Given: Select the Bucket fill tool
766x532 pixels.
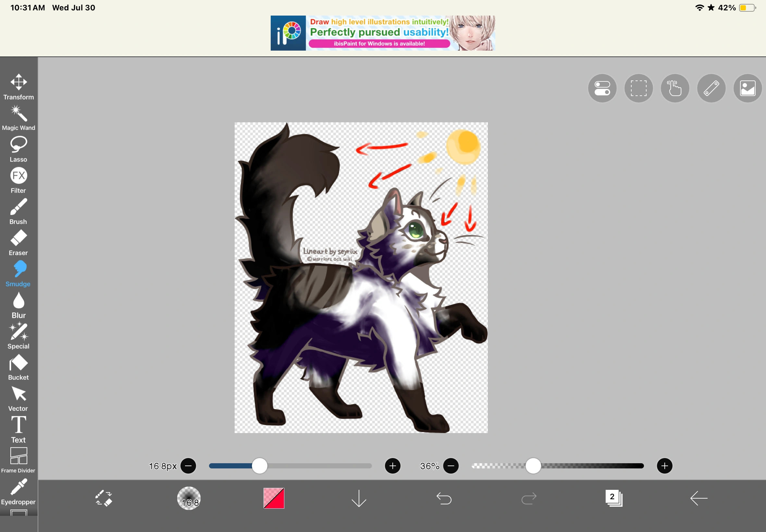Looking at the screenshot, I should [x=19, y=367].
